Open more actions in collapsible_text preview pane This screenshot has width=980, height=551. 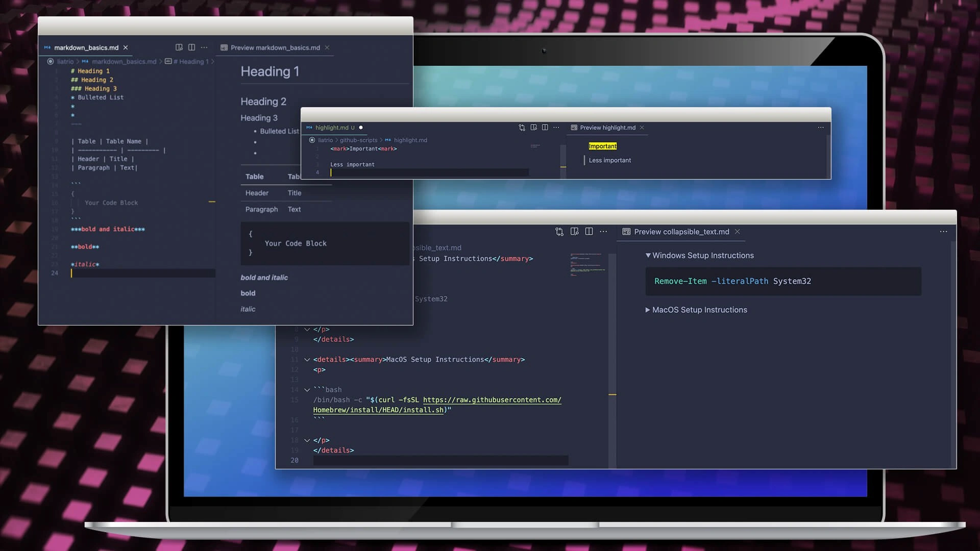pyautogui.click(x=943, y=232)
